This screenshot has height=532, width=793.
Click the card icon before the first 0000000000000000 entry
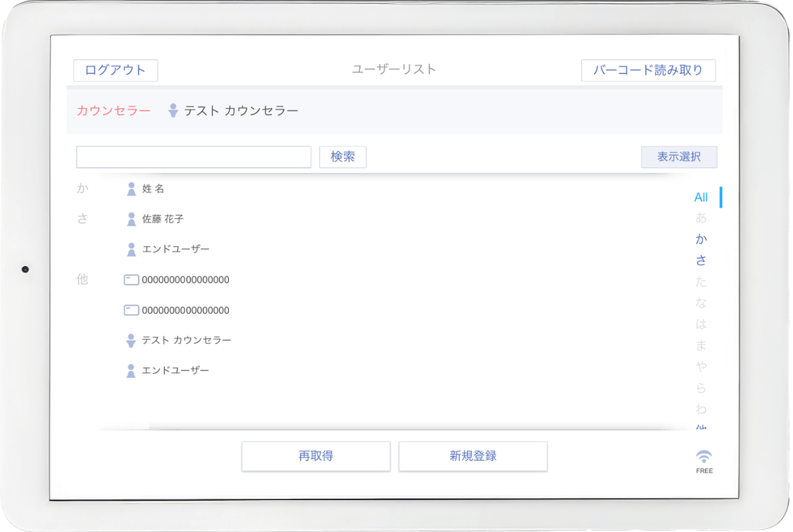(131, 279)
